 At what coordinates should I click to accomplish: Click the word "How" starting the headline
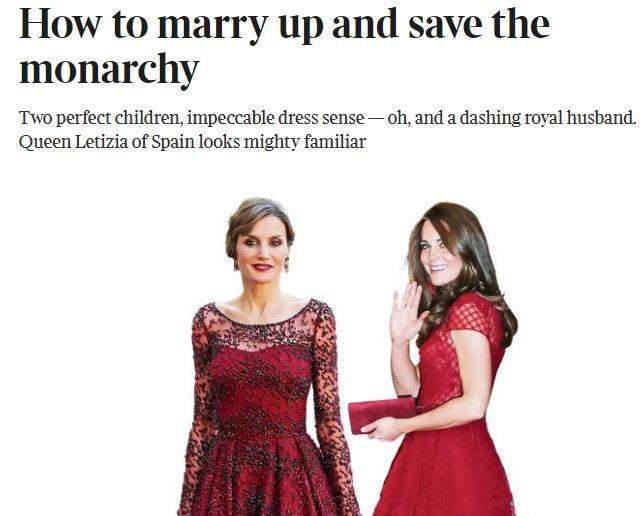[60, 24]
